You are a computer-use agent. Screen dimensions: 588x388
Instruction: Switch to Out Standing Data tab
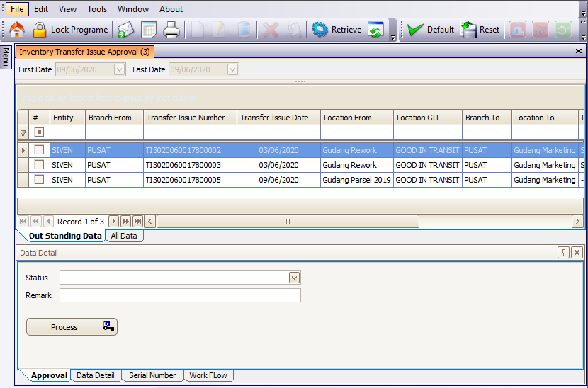65,236
